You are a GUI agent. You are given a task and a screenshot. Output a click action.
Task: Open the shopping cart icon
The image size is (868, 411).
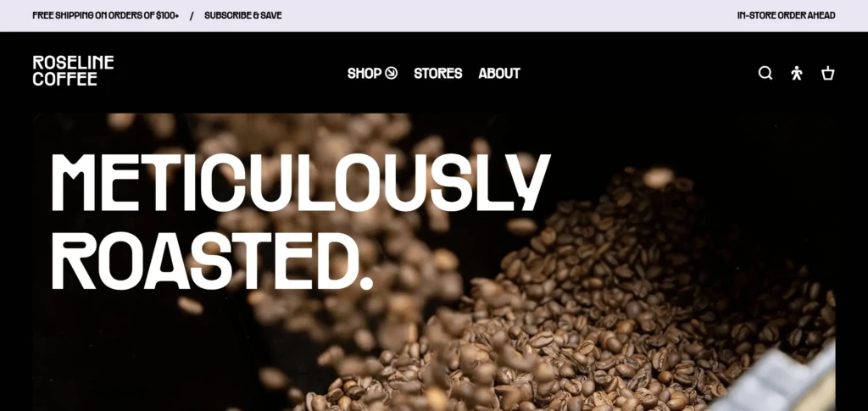click(x=827, y=73)
